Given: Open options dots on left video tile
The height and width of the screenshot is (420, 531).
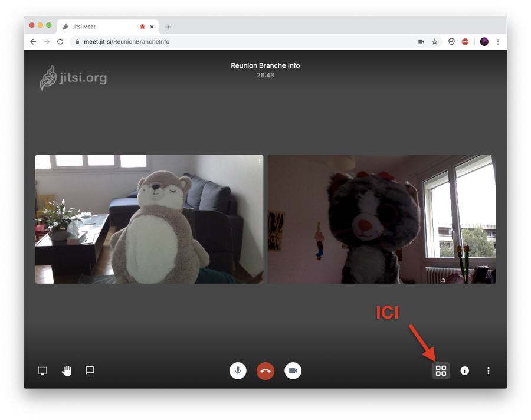Looking at the screenshot, I should (x=260, y=161).
